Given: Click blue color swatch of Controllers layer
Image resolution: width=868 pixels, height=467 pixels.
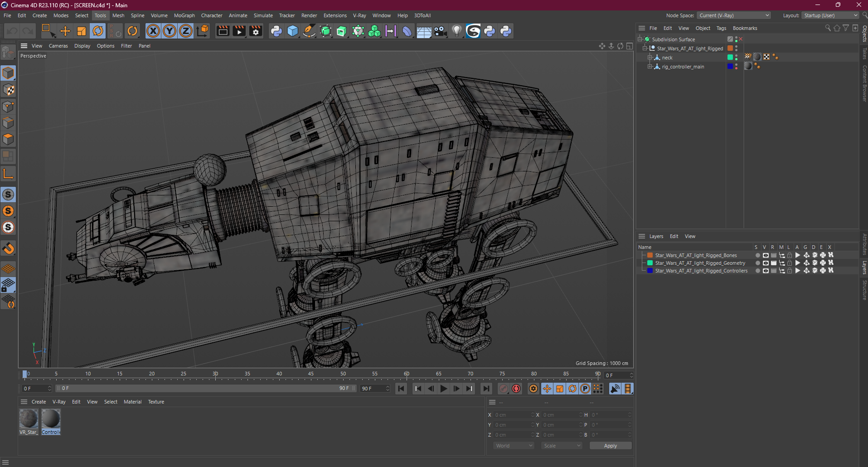Looking at the screenshot, I should click(650, 271).
